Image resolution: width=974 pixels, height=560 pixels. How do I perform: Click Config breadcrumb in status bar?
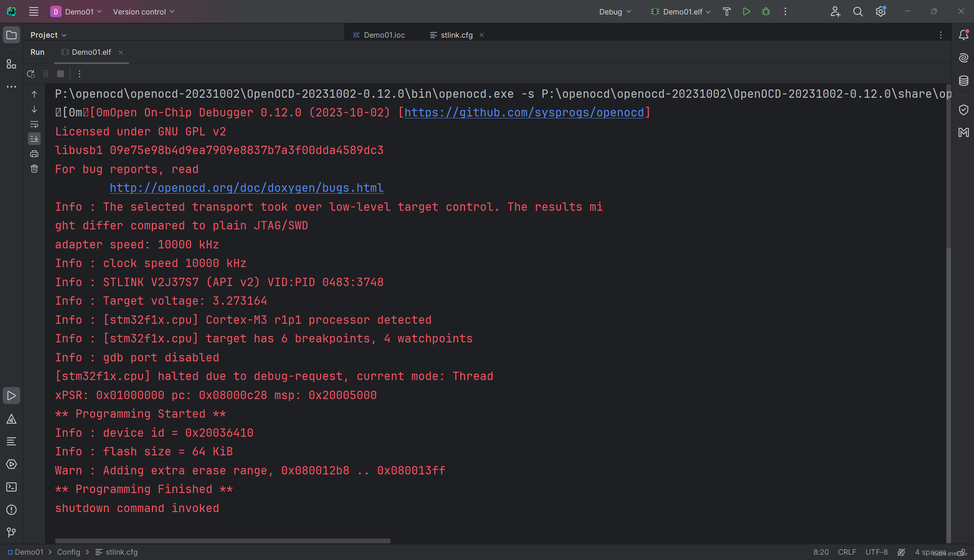pyautogui.click(x=69, y=552)
